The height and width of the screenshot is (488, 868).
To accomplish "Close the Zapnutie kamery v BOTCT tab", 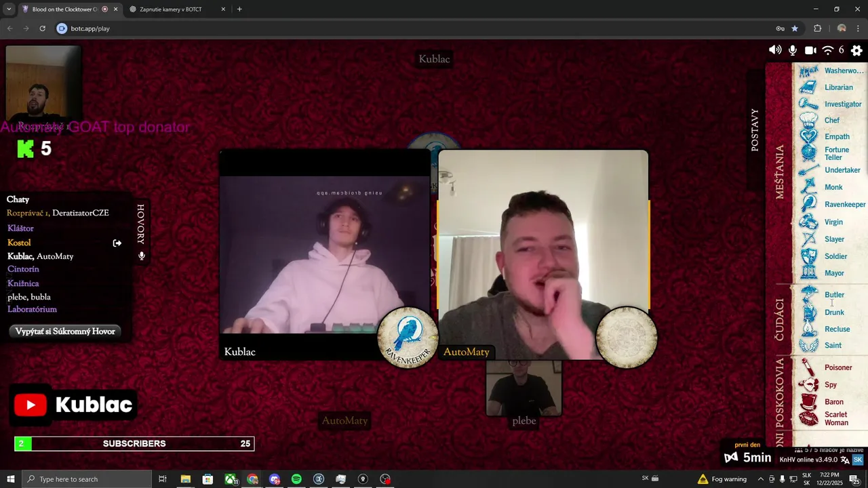I will coord(223,9).
